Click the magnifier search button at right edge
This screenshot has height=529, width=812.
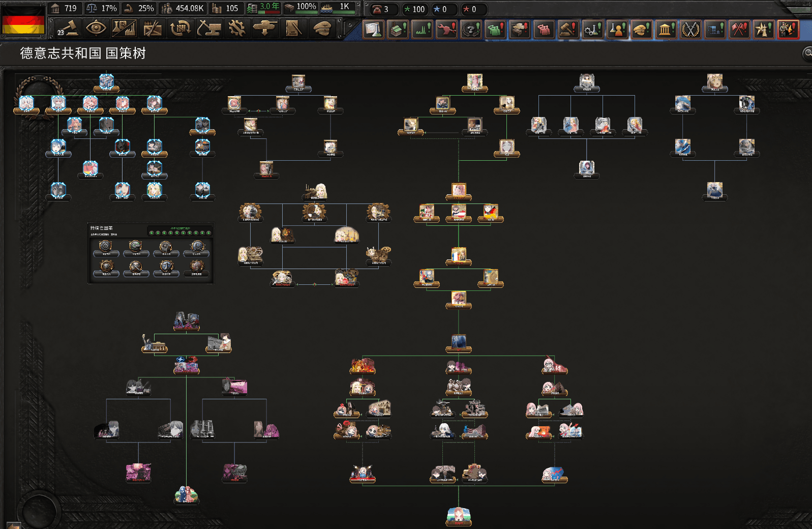807,53
